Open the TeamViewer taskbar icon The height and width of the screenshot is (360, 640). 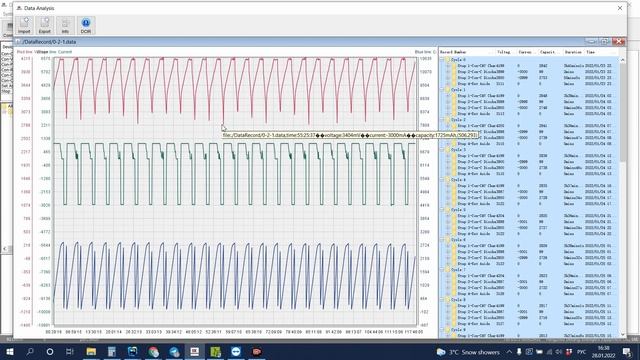tap(236, 351)
